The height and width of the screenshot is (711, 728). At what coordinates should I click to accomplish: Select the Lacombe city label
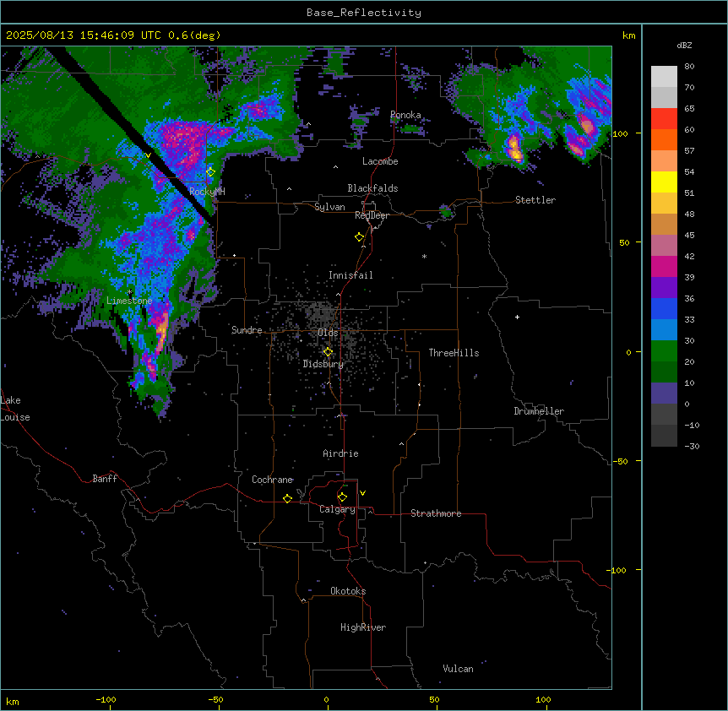[x=380, y=161]
